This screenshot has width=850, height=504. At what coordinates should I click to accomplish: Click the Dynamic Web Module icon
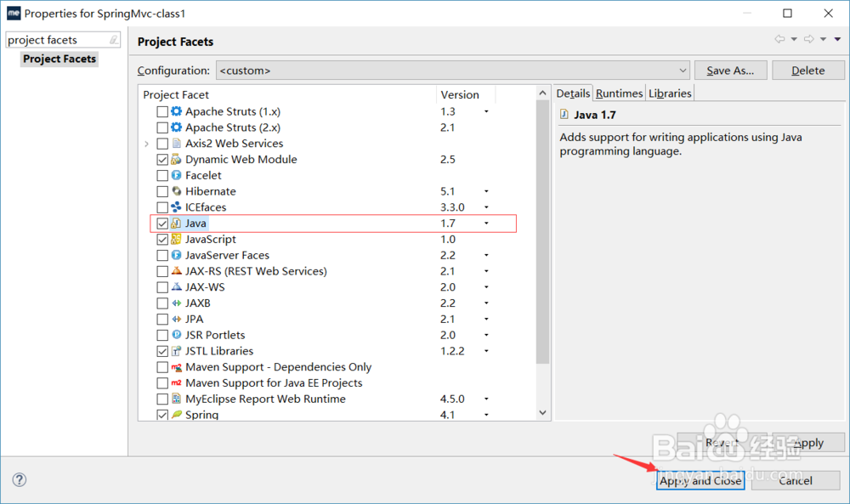point(177,160)
